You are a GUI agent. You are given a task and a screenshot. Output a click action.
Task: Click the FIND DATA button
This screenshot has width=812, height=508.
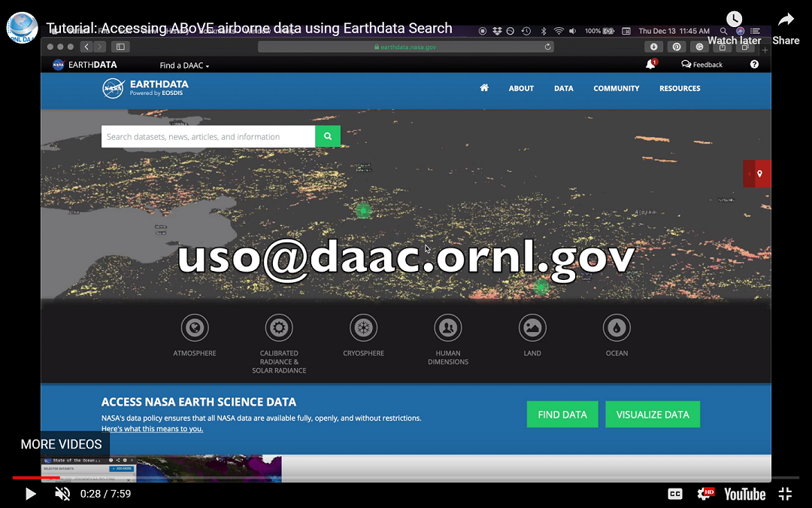pos(562,414)
